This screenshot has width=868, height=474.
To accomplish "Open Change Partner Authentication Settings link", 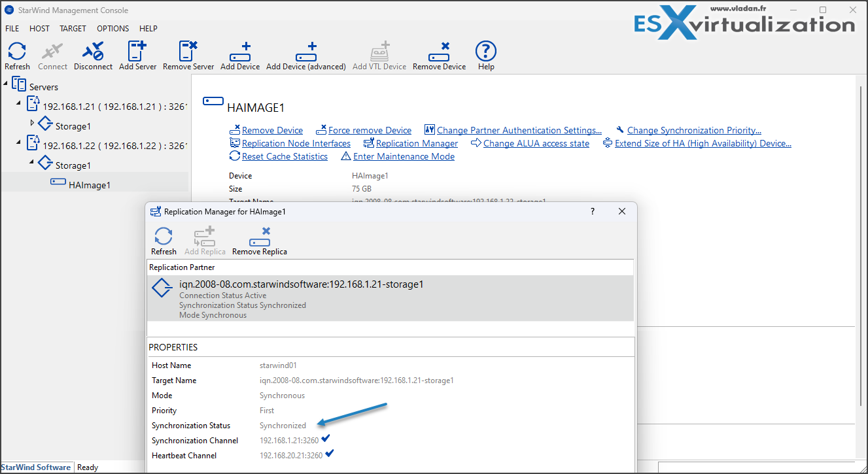I will pyautogui.click(x=519, y=130).
